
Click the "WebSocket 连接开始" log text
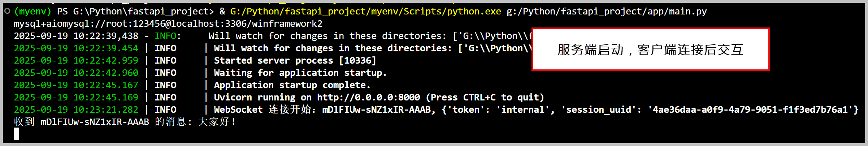pyautogui.click(x=263, y=110)
